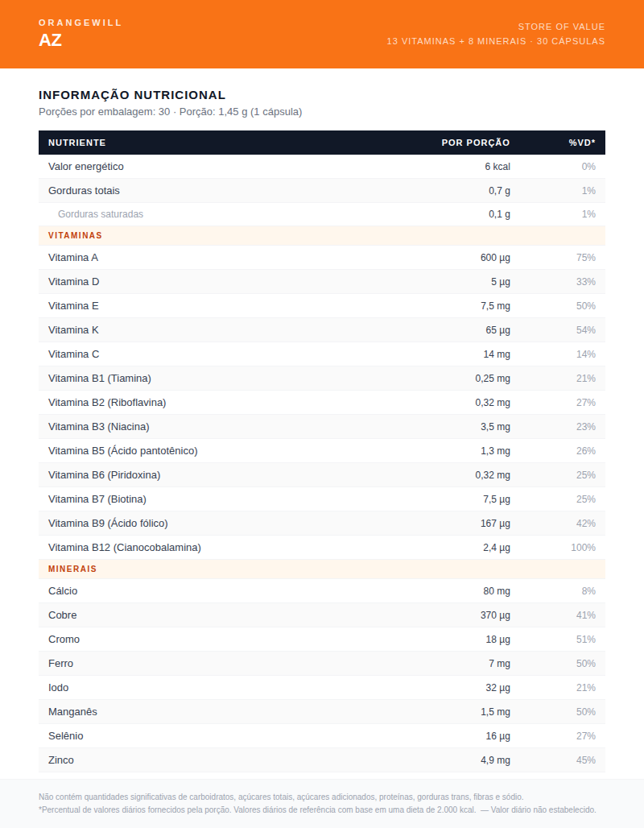The height and width of the screenshot is (828, 644).
Task: Select the NUTRIENTE column header
Action: click(x=76, y=143)
